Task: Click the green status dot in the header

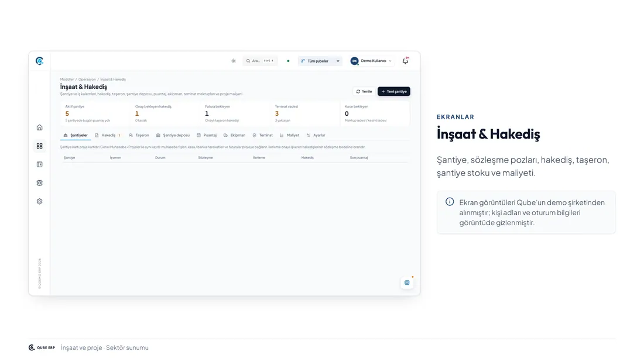Action: coord(288,61)
